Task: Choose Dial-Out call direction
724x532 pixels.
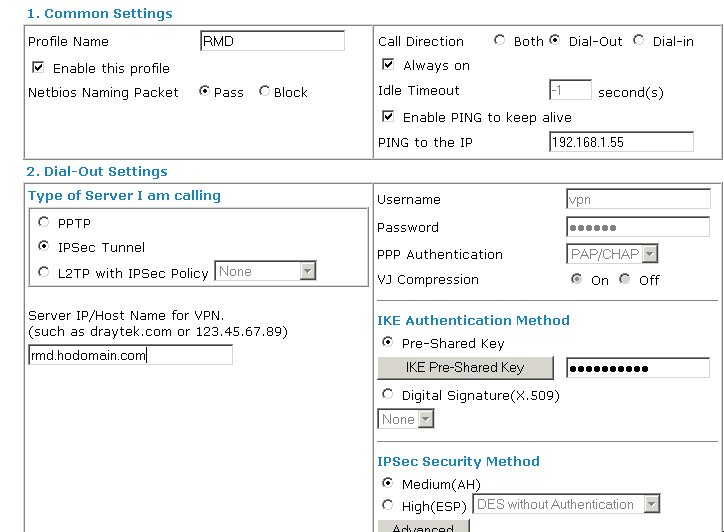Action: point(555,40)
